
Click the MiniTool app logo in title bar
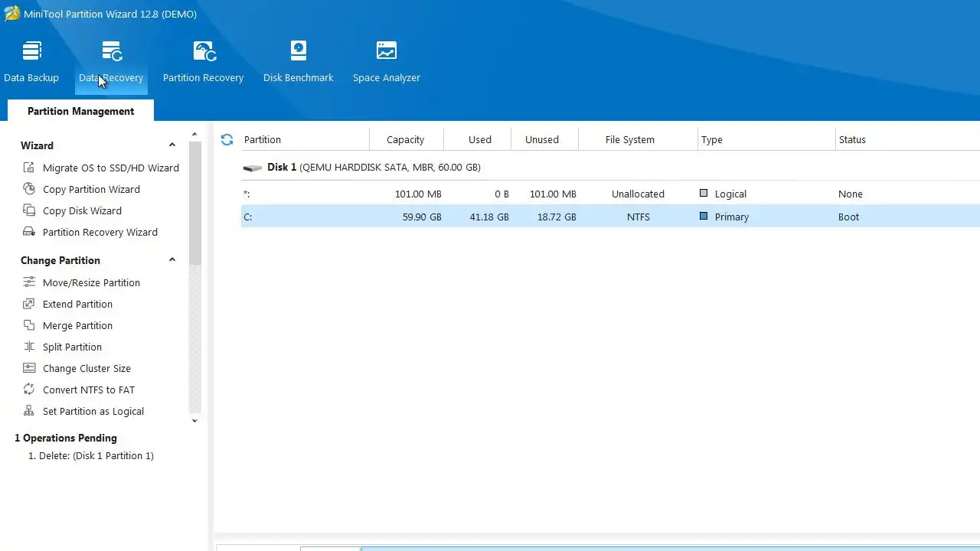pos(11,13)
